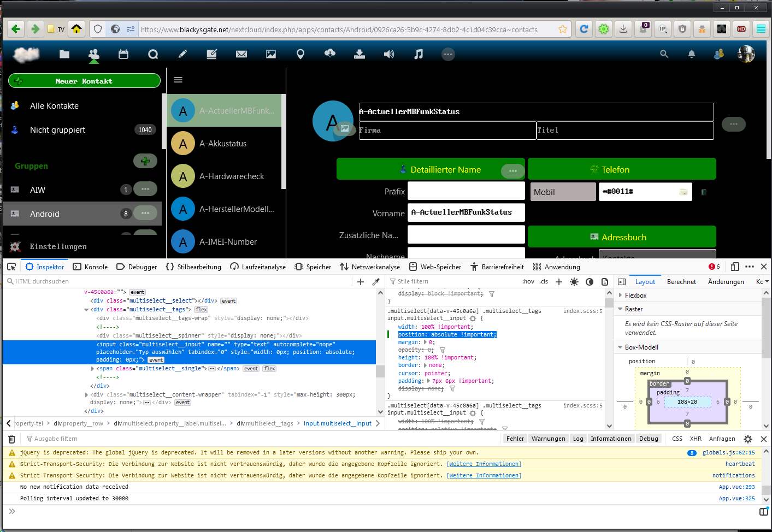
Task: Open the Nextcloud Calendar app icon
Action: coord(123,54)
